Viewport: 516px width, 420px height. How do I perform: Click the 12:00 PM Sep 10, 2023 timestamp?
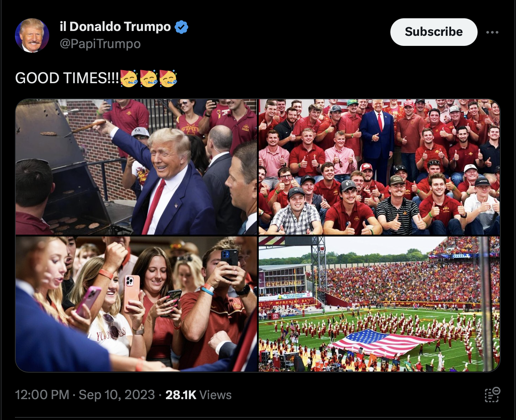coord(85,395)
